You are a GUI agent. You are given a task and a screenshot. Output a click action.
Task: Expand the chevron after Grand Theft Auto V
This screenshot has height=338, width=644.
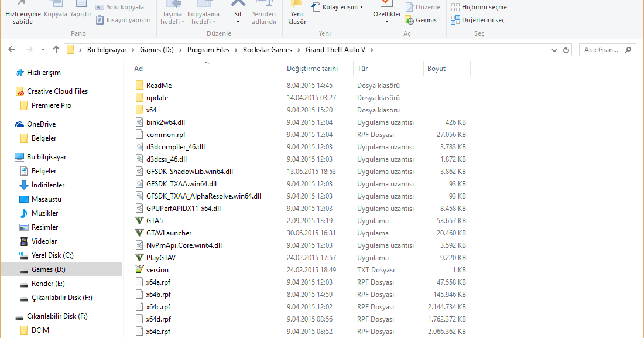tap(372, 50)
